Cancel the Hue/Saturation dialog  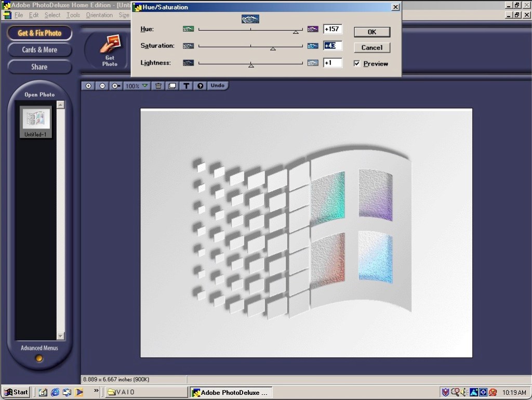371,47
